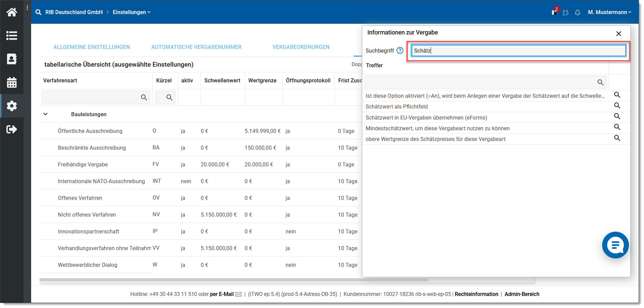Screen dimensions: 644x308
Task: Collapse the Bauleistungen group
Action: (x=46, y=114)
